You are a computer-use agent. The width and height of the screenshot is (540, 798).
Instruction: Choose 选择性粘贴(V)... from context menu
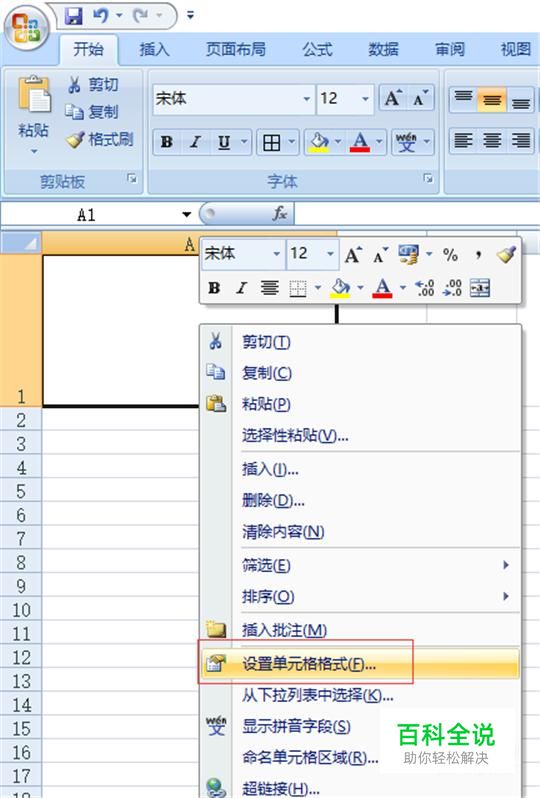pyautogui.click(x=360, y=436)
